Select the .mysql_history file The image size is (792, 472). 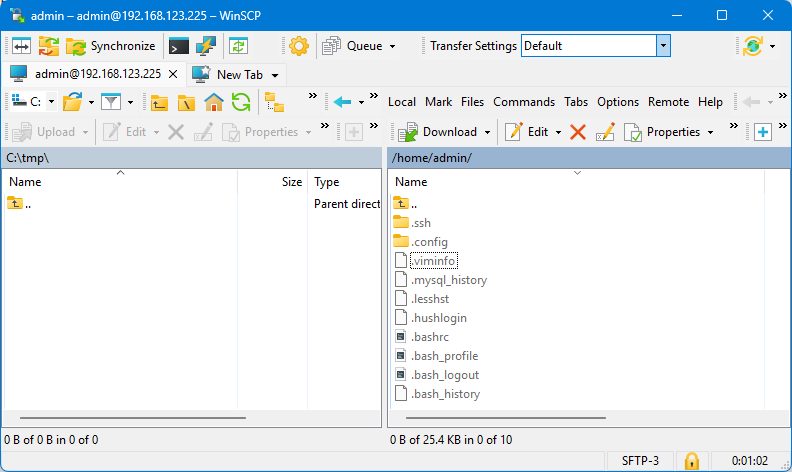(x=440, y=280)
